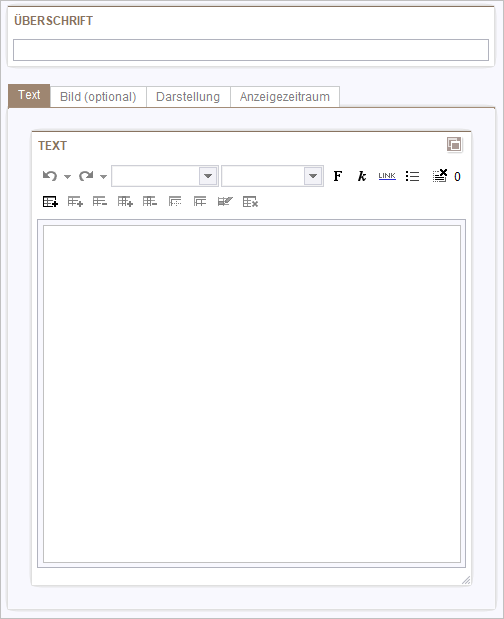504x619 pixels.
Task: Select the Anzeigezeitraum tab
Action: pyautogui.click(x=285, y=97)
